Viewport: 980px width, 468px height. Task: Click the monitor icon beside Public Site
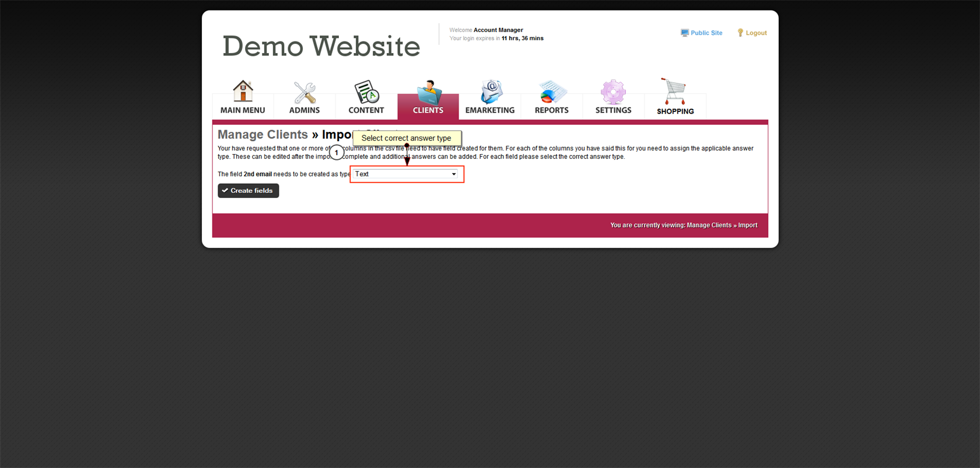[x=684, y=33]
